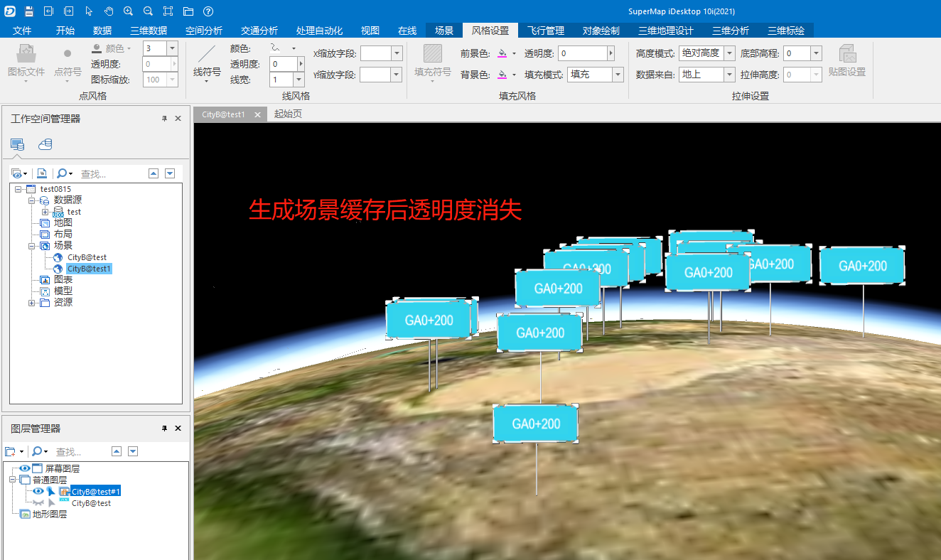Click the open folder icon in title bar
This screenshot has height=560, width=941.
(x=188, y=11)
